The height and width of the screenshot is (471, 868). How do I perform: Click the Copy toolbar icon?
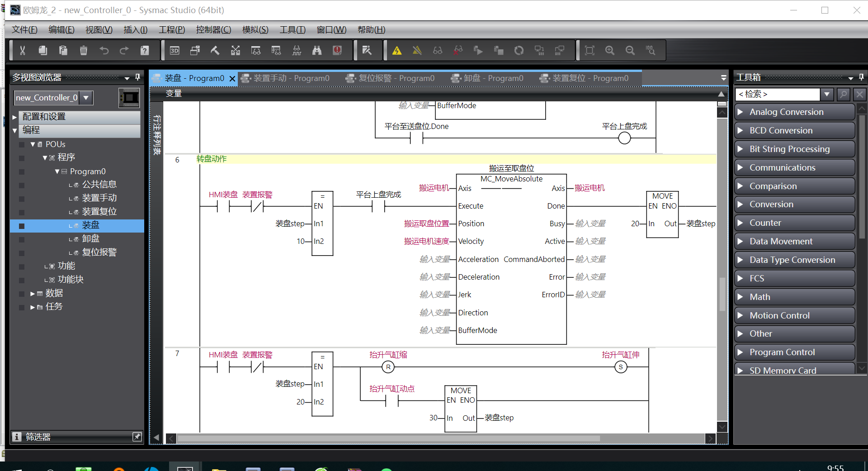pos(43,50)
